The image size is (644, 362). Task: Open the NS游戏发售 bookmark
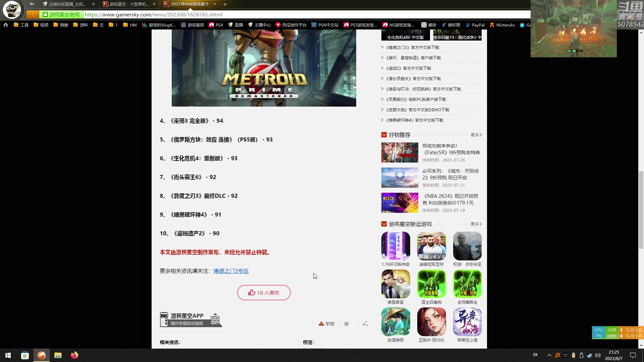point(398,25)
